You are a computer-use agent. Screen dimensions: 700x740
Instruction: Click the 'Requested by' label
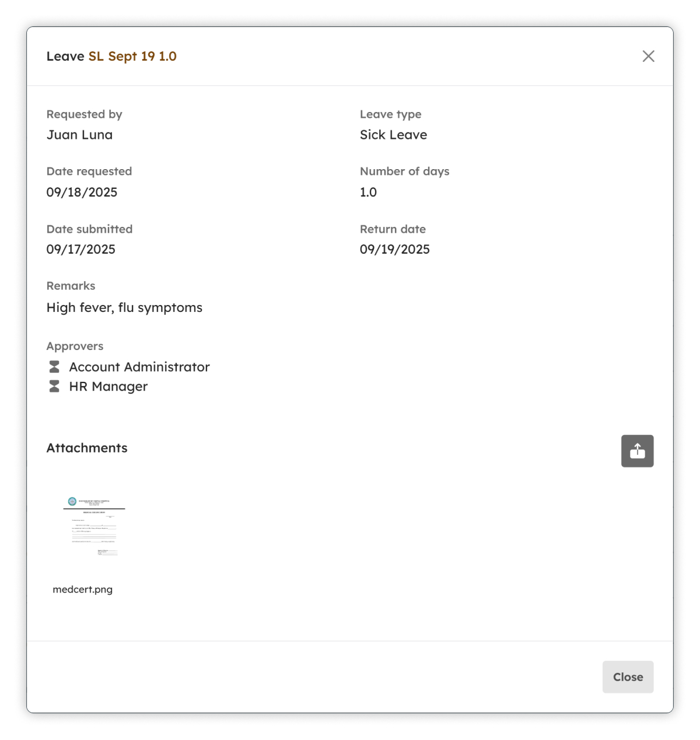(85, 114)
